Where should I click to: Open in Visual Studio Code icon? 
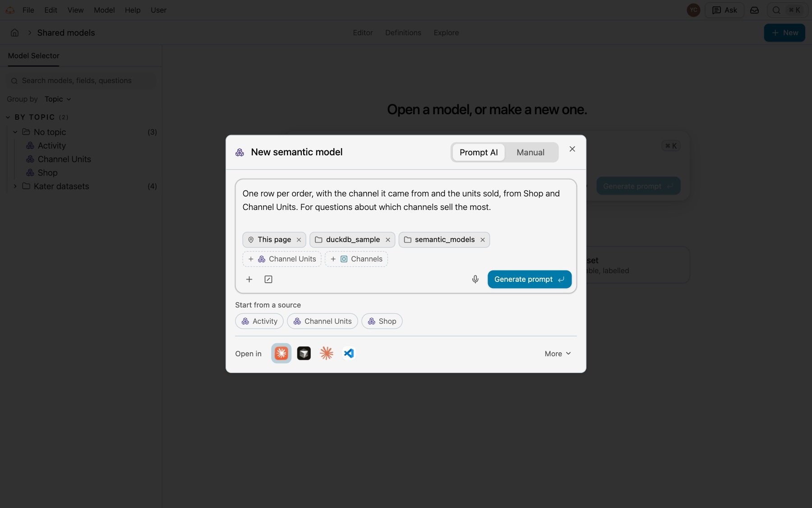[349, 353]
